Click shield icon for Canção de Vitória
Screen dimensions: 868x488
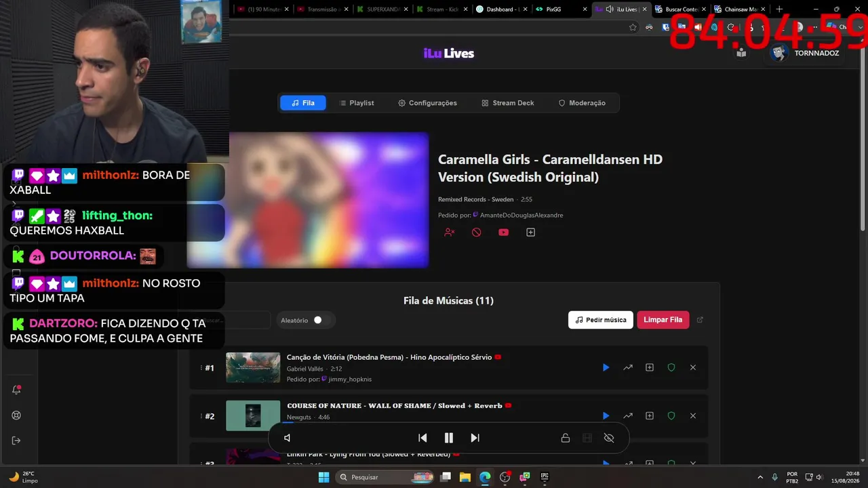(x=671, y=367)
